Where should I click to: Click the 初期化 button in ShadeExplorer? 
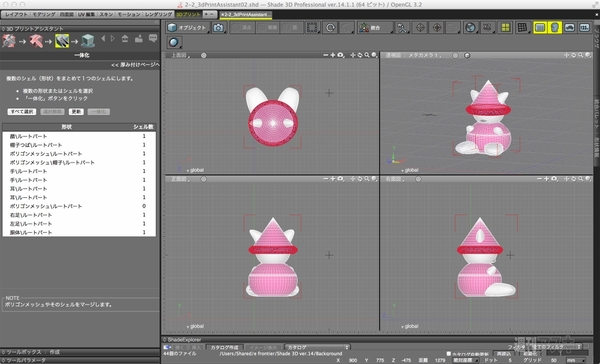click(530, 354)
